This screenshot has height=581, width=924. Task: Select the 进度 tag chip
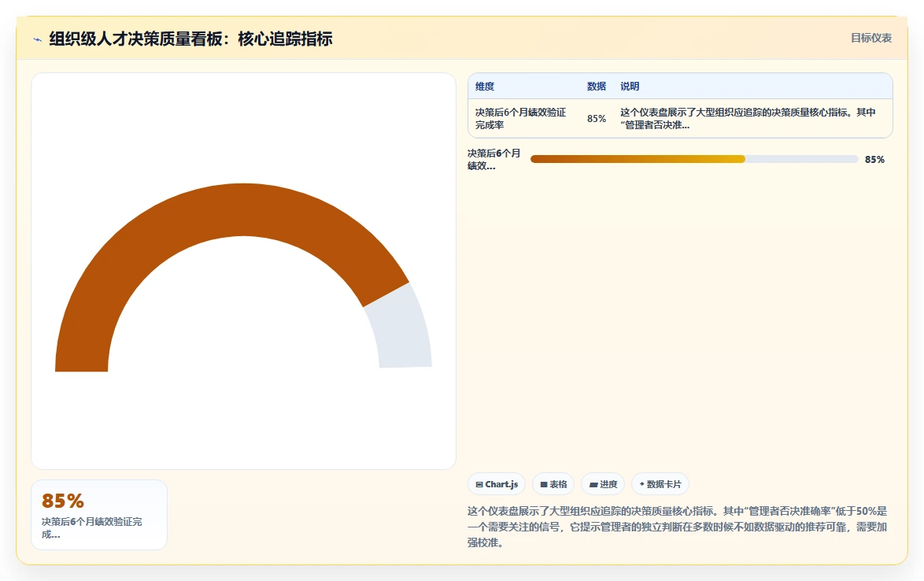point(603,484)
